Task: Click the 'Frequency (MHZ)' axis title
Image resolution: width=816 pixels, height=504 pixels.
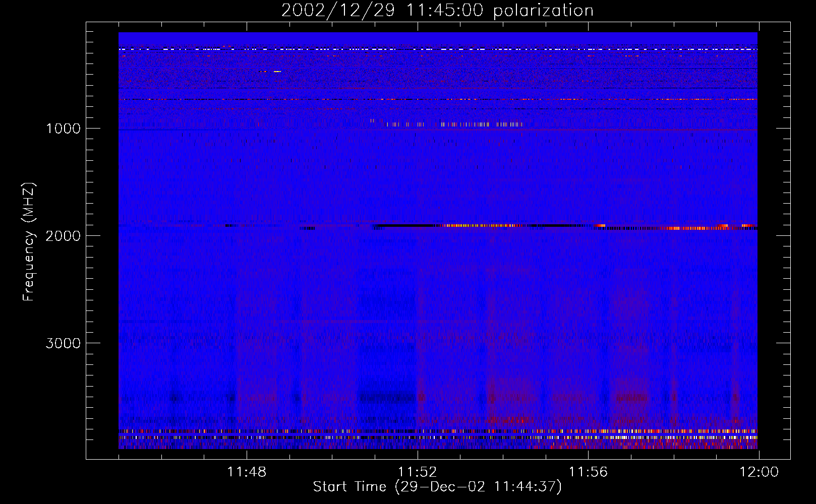Action: click(28, 241)
